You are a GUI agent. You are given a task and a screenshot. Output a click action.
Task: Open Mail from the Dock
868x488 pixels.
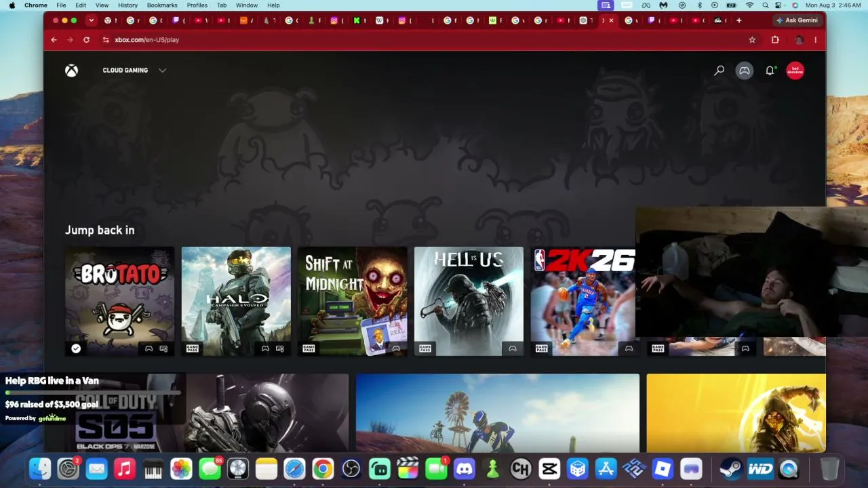click(96, 468)
